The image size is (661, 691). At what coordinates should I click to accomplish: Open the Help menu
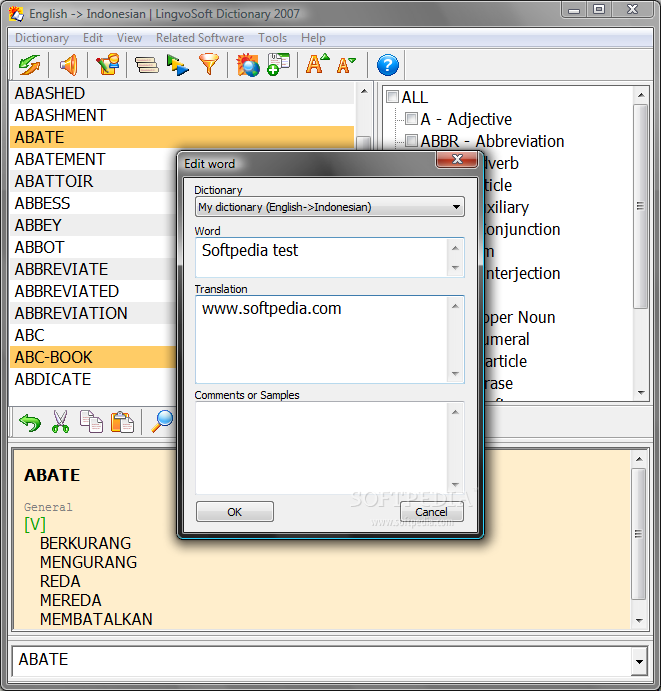pyautogui.click(x=313, y=38)
